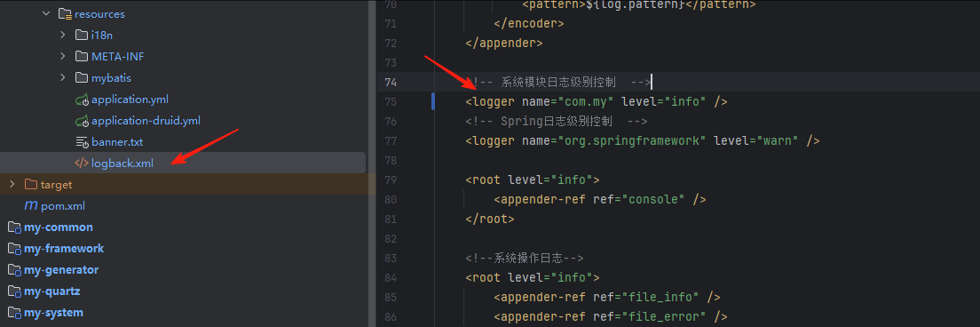Click the Spring日志级别控制 comment

point(557,122)
